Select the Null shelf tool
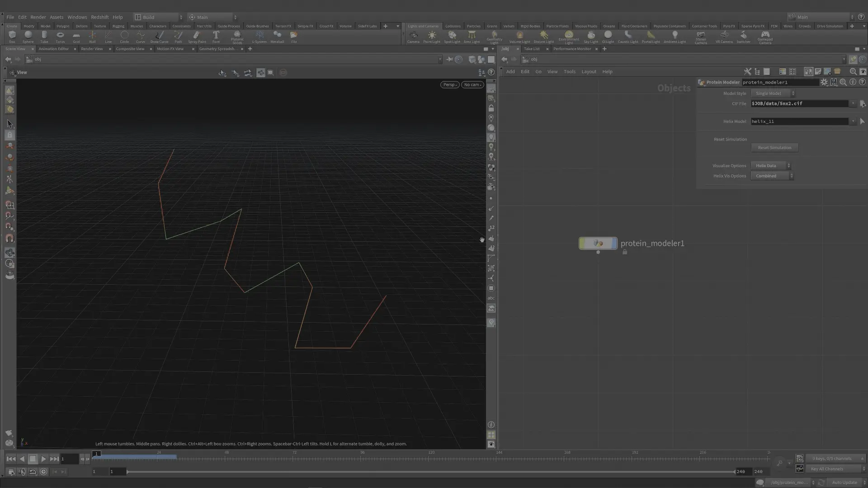 [92, 37]
